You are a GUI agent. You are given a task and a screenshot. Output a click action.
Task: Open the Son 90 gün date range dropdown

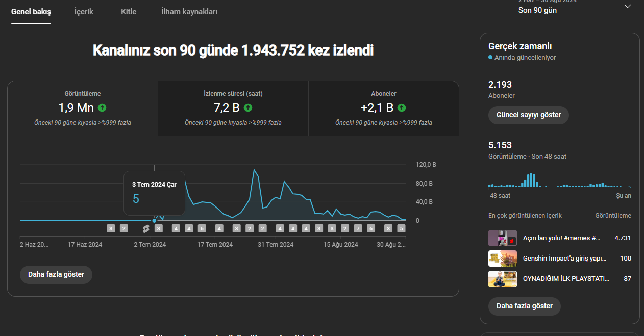[575, 7]
